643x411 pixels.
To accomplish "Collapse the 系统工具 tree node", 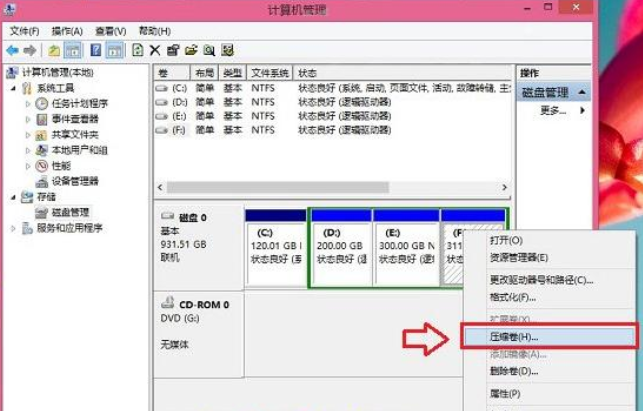I will (14, 88).
